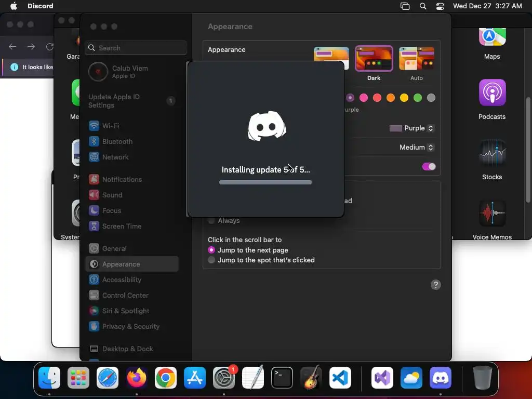Click the date and time in menu bar
This screenshot has width=532, height=399.
pos(487,6)
